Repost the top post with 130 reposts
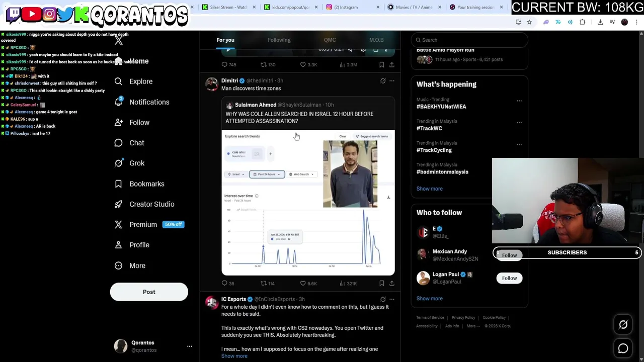Image resolution: width=644 pixels, height=362 pixels. point(268,65)
